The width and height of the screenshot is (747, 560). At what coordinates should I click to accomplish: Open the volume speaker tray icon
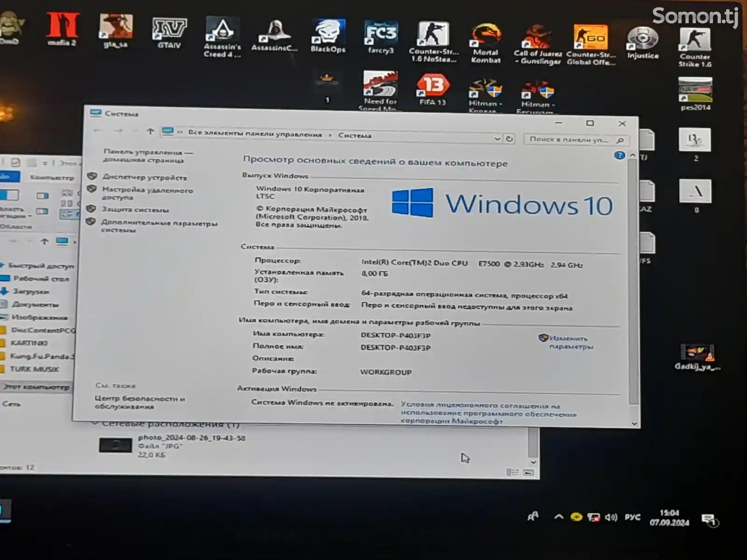611,517
